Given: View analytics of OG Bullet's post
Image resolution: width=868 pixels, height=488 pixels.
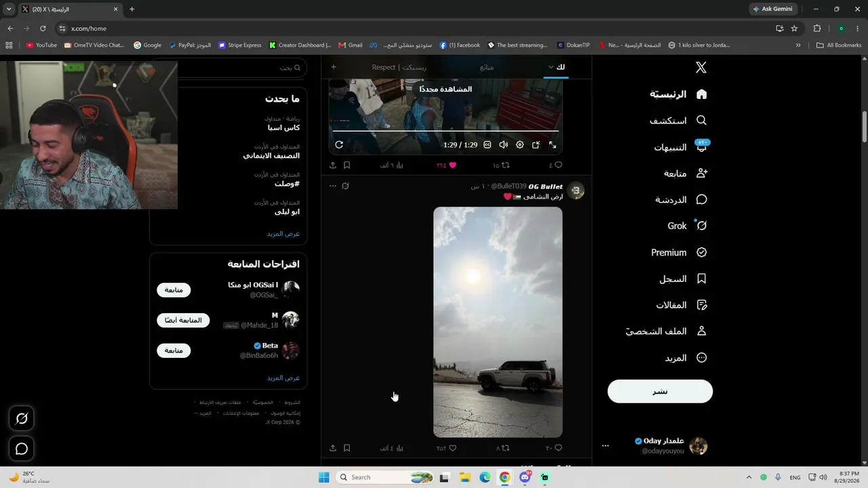Looking at the screenshot, I should coord(391,448).
